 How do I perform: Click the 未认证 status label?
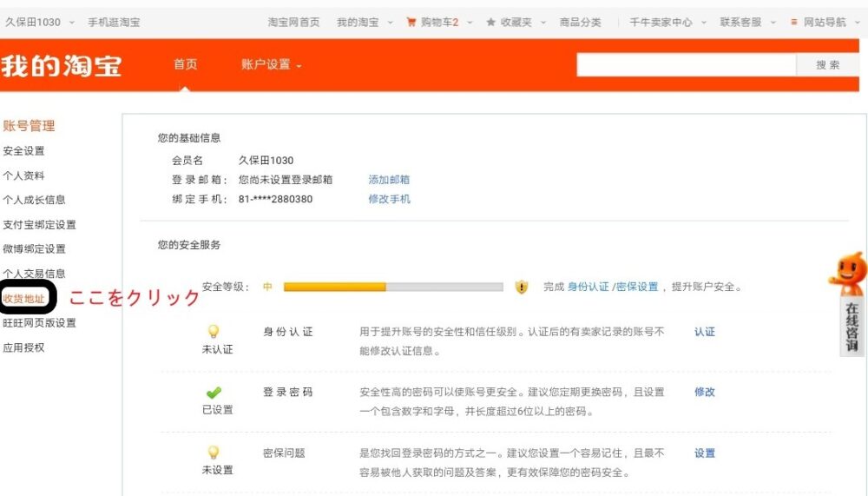pyautogui.click(x=218, y=350)
